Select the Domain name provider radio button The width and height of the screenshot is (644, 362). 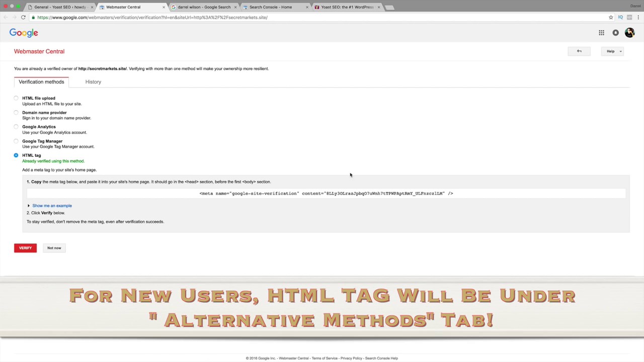tap(16, 113)
